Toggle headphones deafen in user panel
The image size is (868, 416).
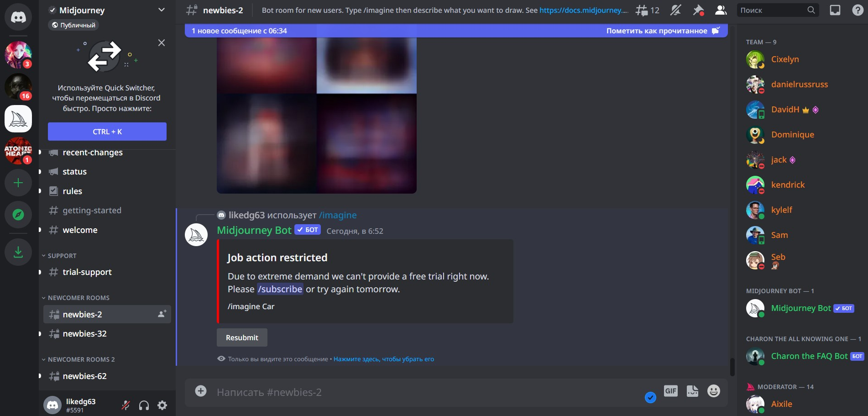point(144,405)
